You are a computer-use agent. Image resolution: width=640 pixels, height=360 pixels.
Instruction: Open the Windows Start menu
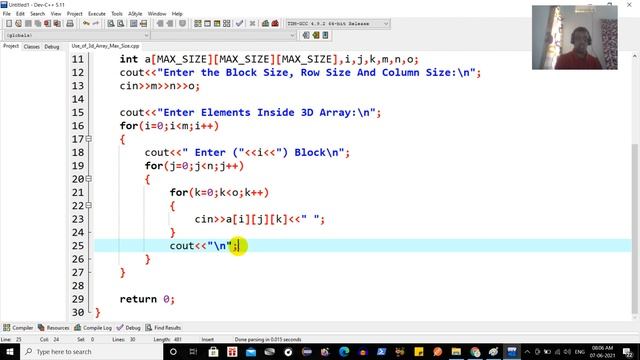coord(10,351)
